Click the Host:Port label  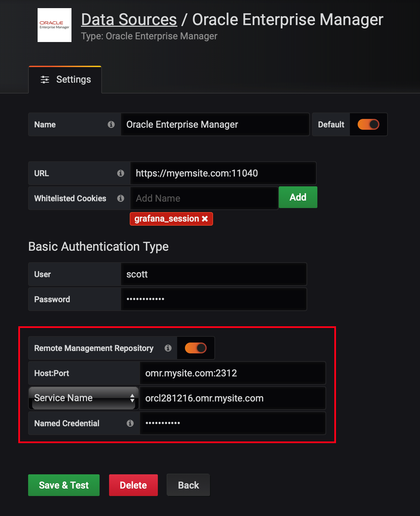coord(51,373)
